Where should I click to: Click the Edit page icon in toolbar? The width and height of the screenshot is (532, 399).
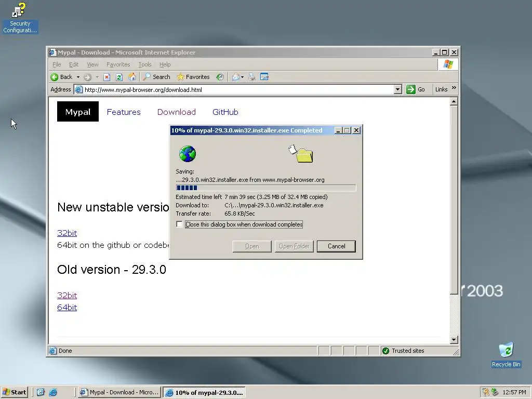[x=264, y=77]
